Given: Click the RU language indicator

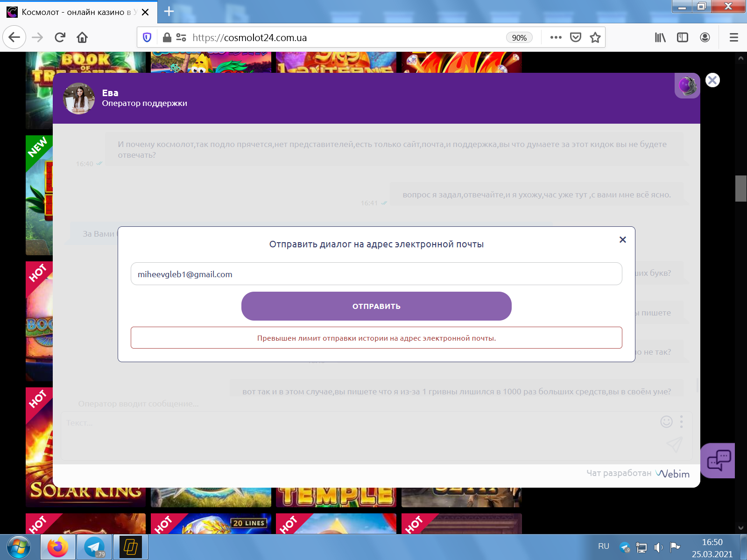Looking at the screenshot, I should pos(604,546).
